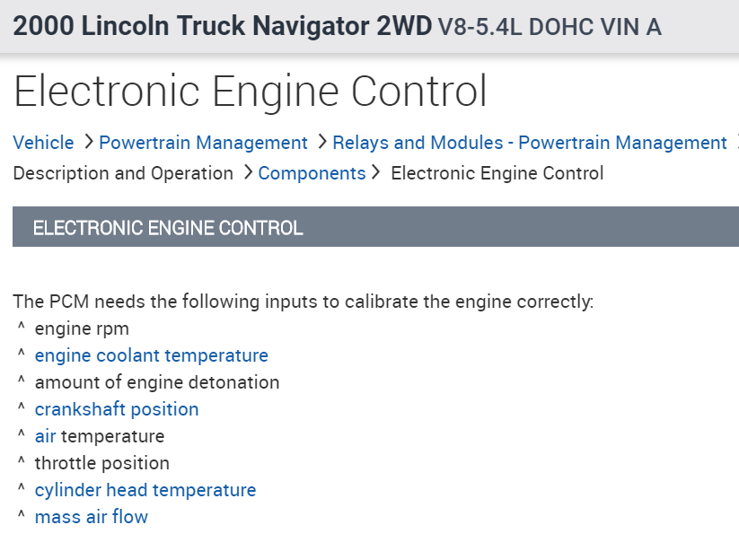Click the caret bullet beside engine rpm

(21, 328)
